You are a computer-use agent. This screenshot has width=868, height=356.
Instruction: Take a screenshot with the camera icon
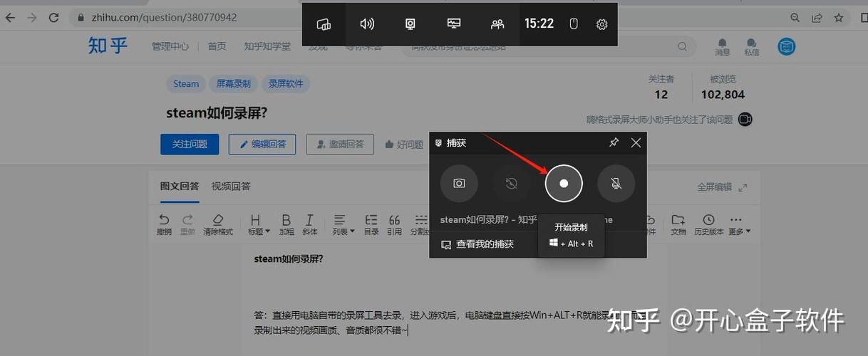coord(459,183)
